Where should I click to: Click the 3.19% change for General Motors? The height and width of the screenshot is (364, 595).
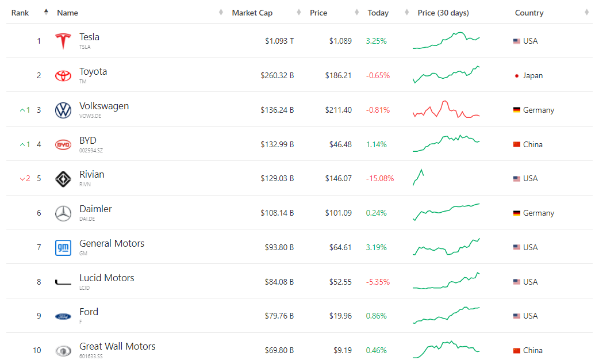(376, 247)
